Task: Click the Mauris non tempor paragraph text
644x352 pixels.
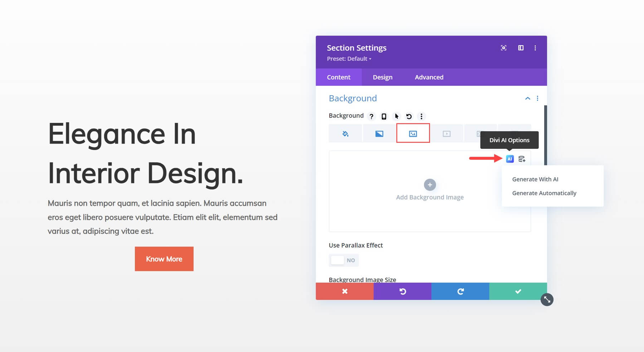Action: point(162,217)
